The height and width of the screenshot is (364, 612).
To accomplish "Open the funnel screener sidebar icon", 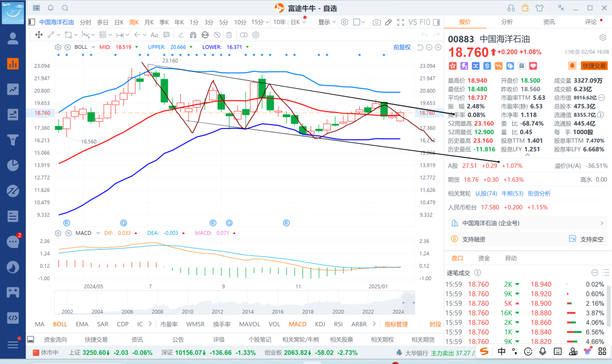I will tap(13, 139).
